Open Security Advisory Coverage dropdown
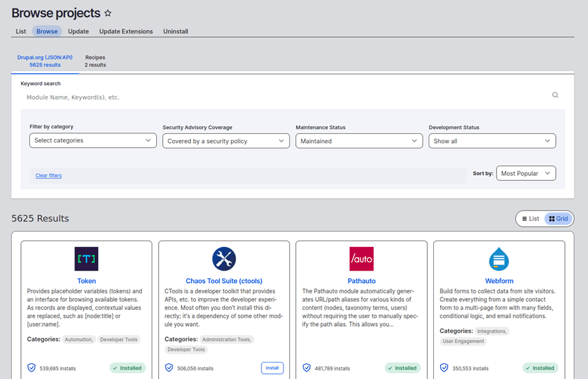 tap(226, 141)
